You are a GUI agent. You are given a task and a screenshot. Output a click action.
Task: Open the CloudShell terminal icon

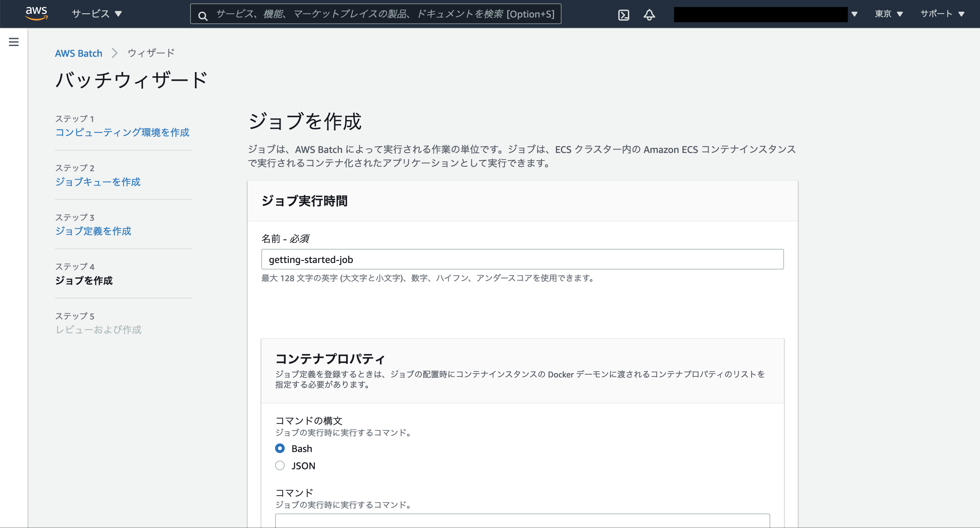tap(623, 15)
